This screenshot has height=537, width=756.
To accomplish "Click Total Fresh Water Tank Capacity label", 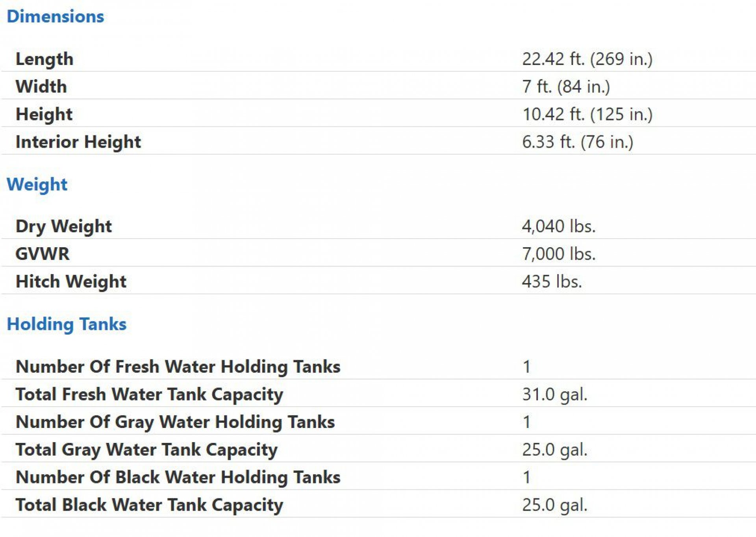I will point(149,395).
